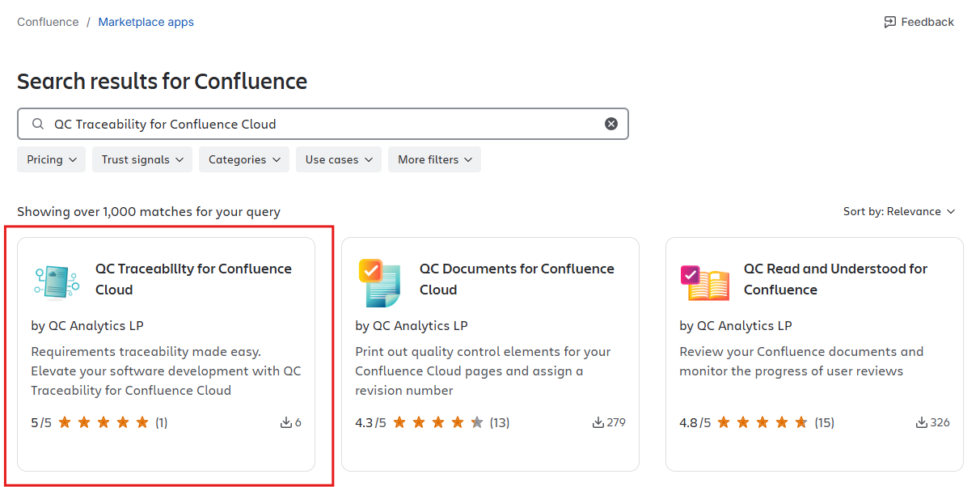Click the 'Print out quality control elements' description
980x487 pixels.
483,371
